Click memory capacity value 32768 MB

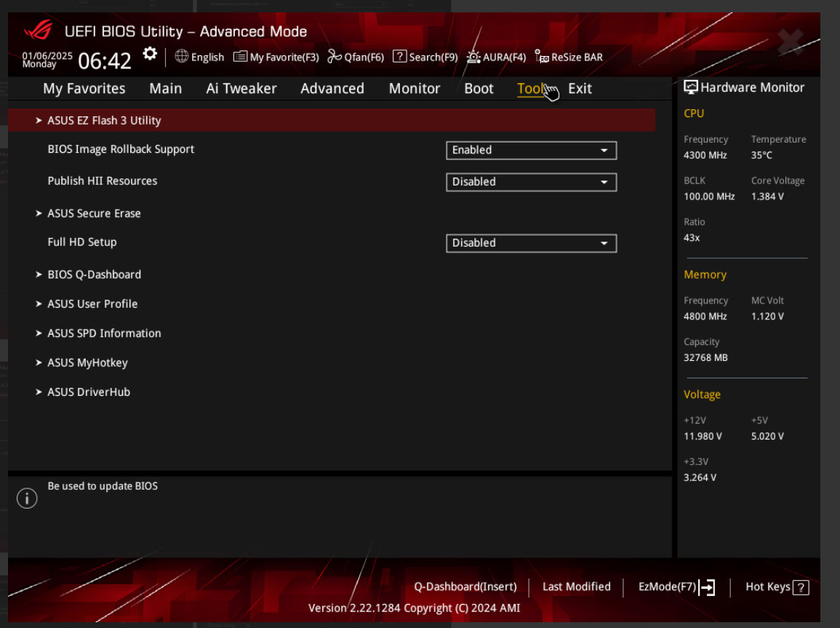click(x=705, y=358)
